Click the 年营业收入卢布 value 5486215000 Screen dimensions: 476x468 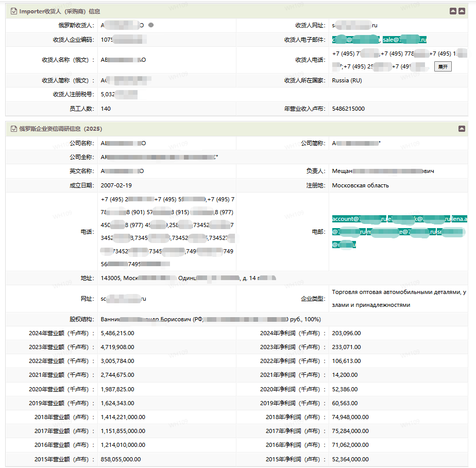(x=348, y=109)
